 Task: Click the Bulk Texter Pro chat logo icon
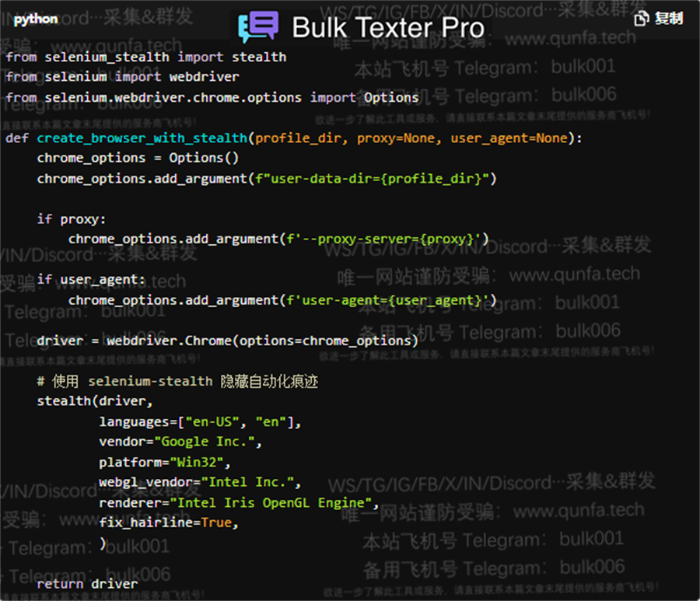click(x=258, y=26)
